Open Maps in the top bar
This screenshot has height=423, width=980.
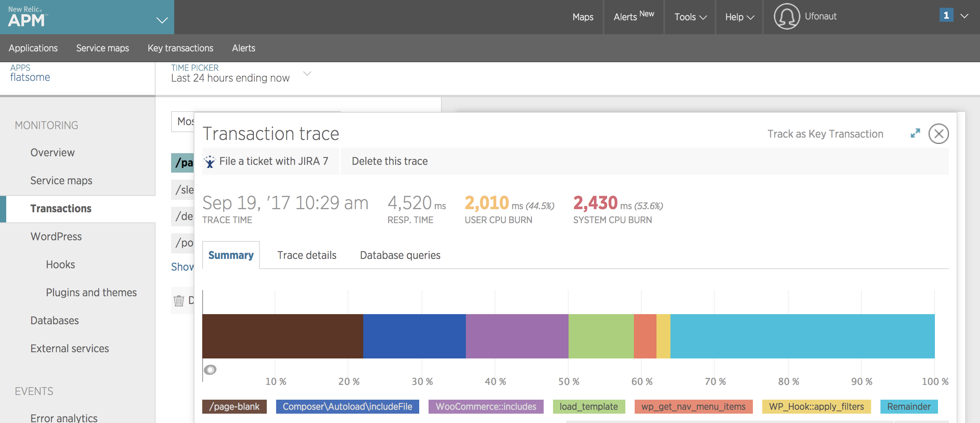coord(583,17)
